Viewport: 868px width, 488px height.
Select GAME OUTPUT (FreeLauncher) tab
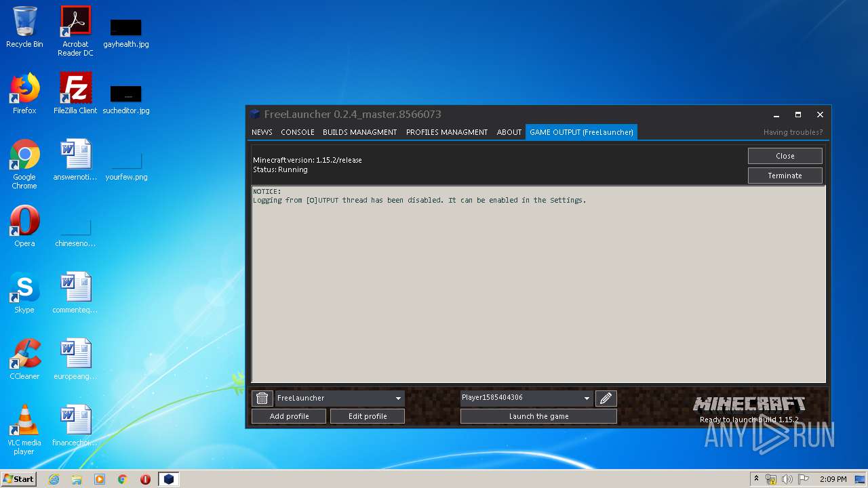[581, 132]
